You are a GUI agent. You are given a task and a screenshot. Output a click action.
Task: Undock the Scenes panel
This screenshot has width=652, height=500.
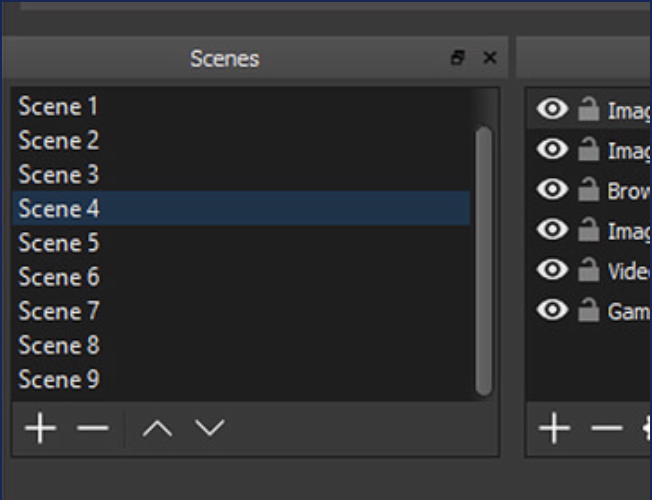click(x=458, y=58)
